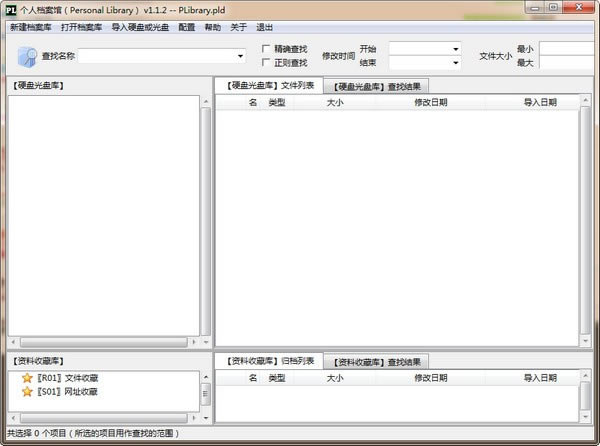Sort archive list by 导入日期 column header

540,378
